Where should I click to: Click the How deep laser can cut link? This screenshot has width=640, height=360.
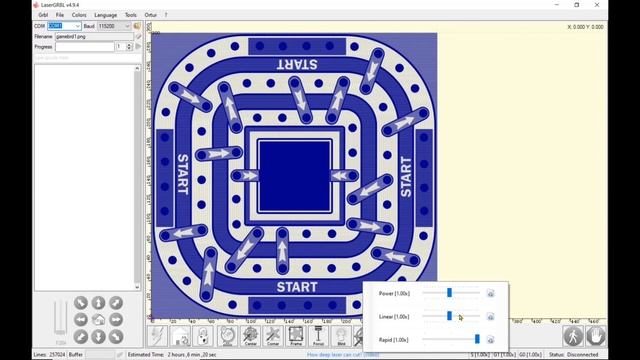click(343, 355)
